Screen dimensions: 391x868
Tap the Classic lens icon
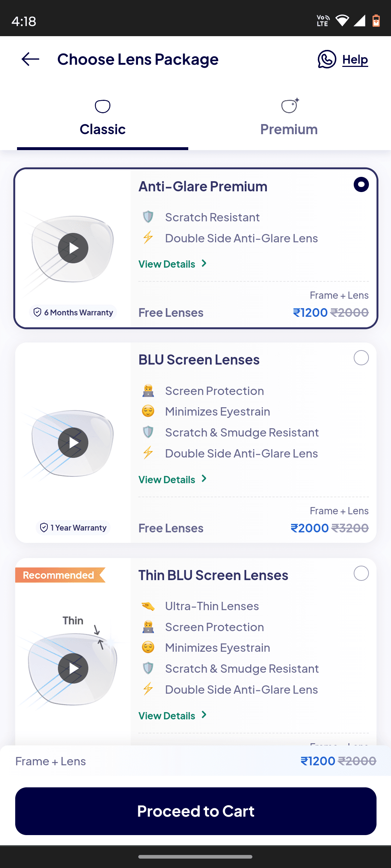102,106
